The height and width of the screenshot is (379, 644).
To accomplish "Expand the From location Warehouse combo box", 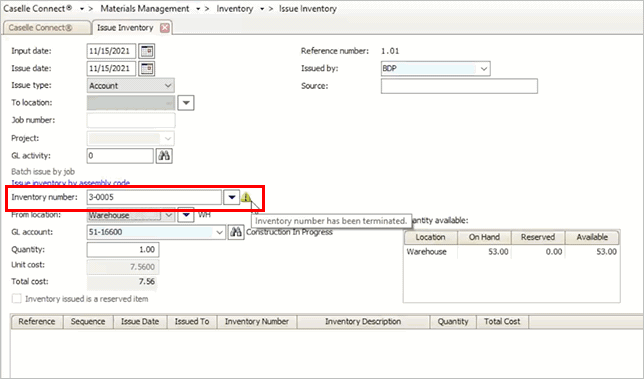I will 168,215.
